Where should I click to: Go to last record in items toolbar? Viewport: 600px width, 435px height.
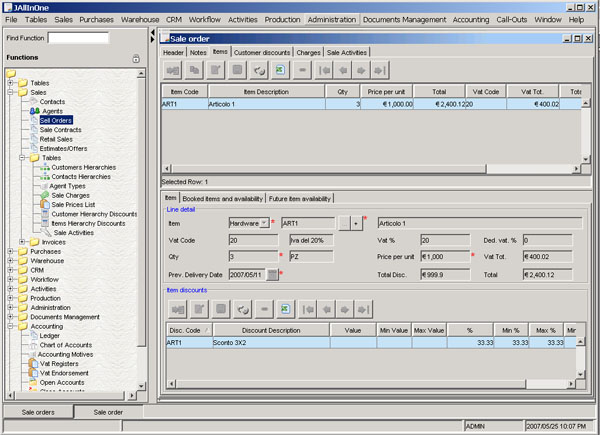click(x=380, y=71)
